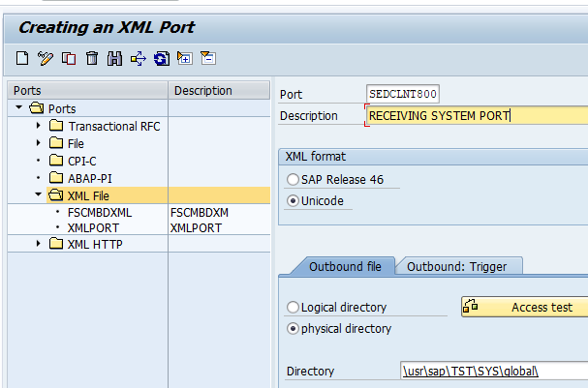This screenshot has width=588, height=388.
Task: Click the Collapse subtree toolbar icon
Action: 208,59
